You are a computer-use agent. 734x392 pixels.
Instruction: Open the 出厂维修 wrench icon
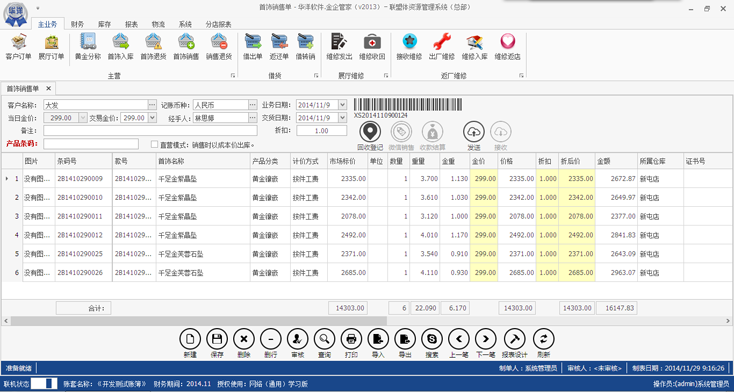tap(442, 47)
